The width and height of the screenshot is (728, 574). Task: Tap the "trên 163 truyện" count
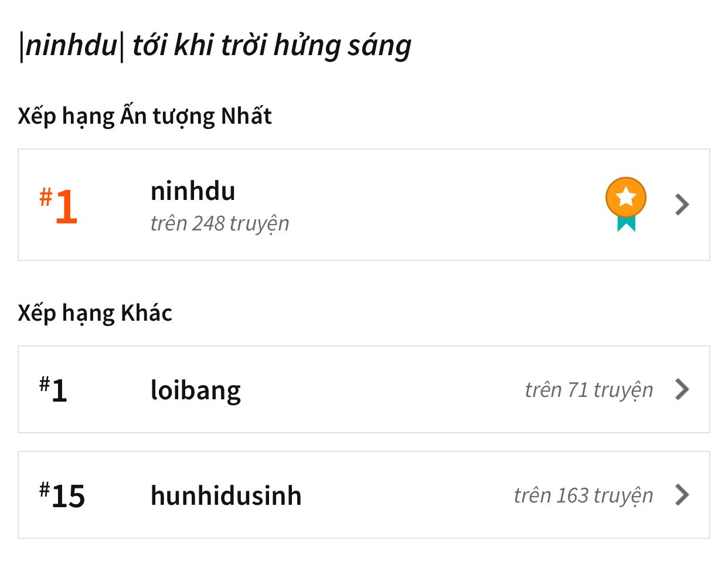(x=583, y=495)
